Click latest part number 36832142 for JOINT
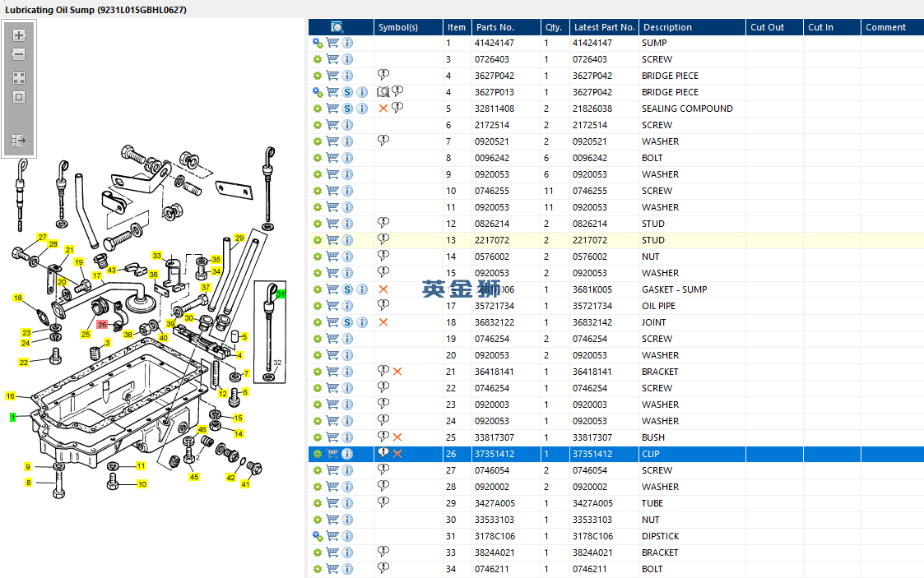 point(592,322)
